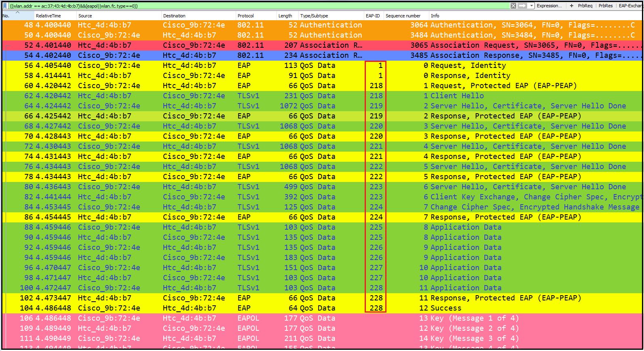
Task: Select packet 94 with length 183
Action: click(x=322, y=258)
